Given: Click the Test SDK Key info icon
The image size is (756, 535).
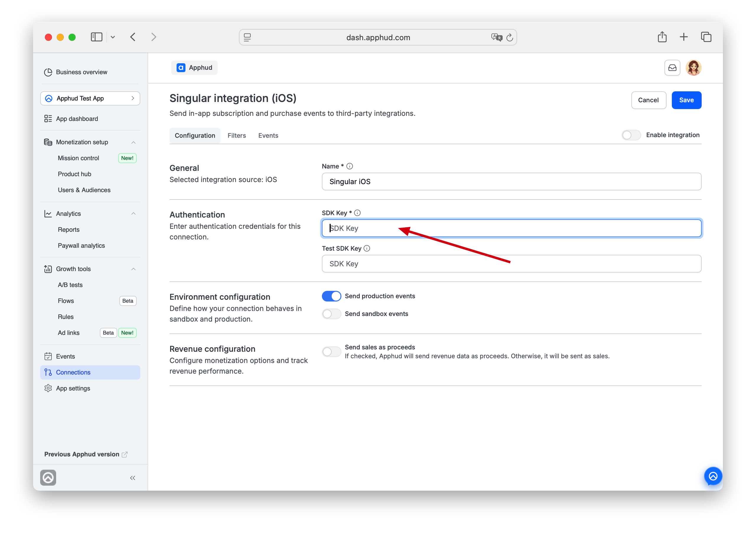Looking at the screenshot, I should click(366, 248).
